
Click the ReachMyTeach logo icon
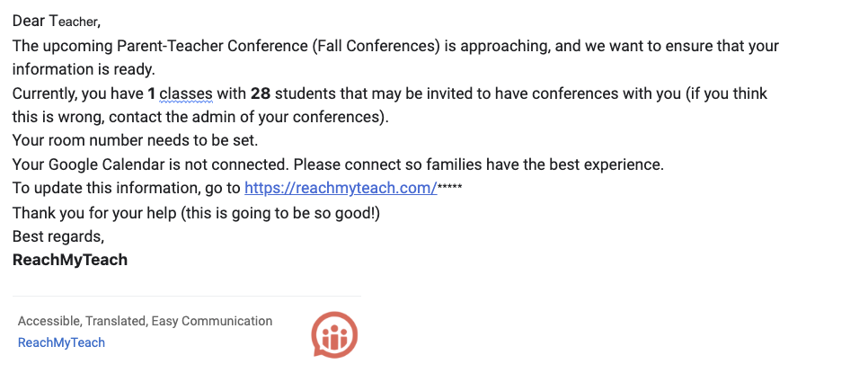[334, 333]
